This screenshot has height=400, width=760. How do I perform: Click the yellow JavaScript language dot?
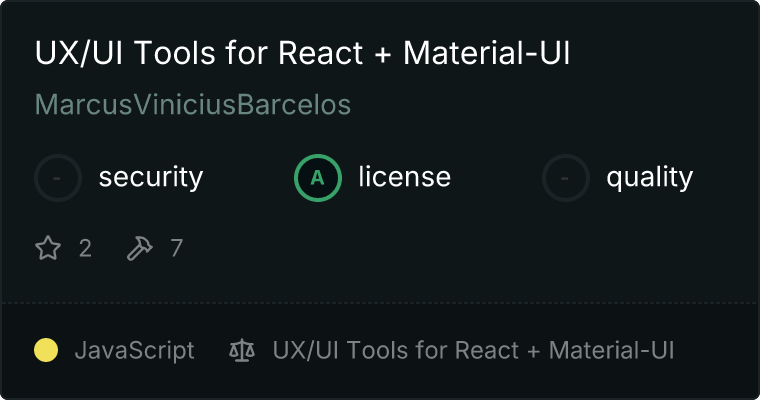46,351
